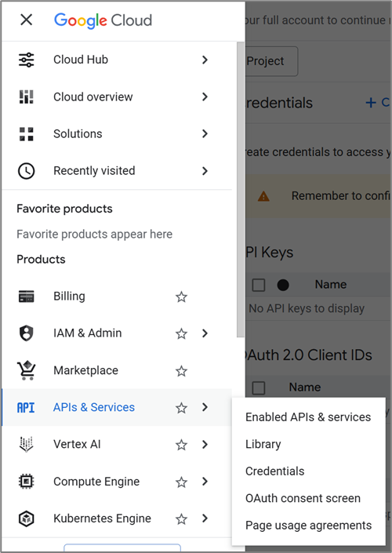Screen dimensions: 392x553
Task: Add Compute Engine to favorites star
Action: click(x=182, y=482)
